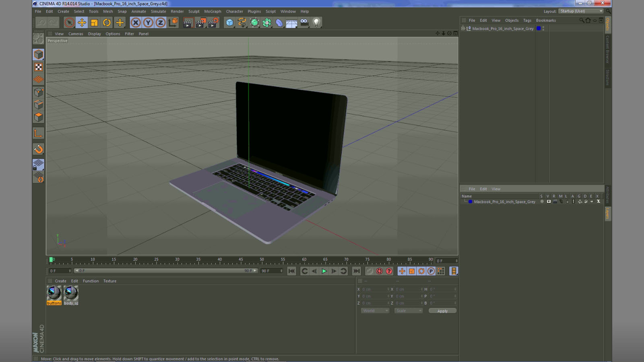The image size is (644, 362).
Task: Open the Sculpt menu
Action: pyautogui.click(x=194, y=11)
